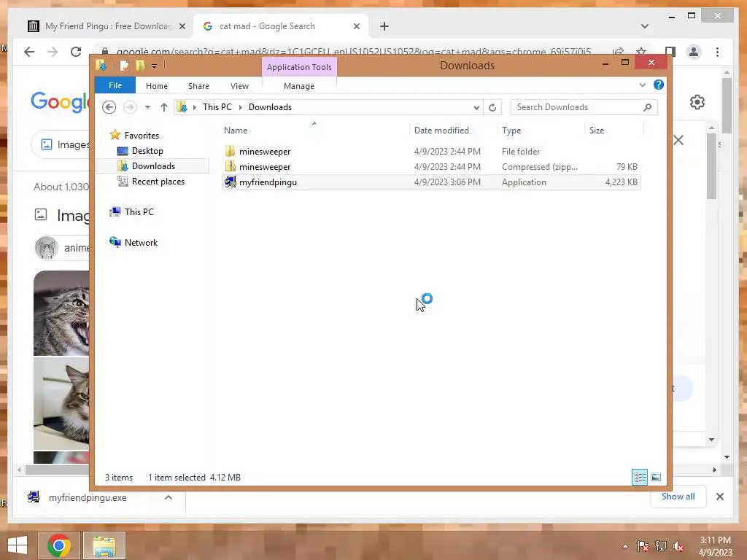Open Recent places in navigation pane
This screenshot has height=560, width=747.
(158, 182)
